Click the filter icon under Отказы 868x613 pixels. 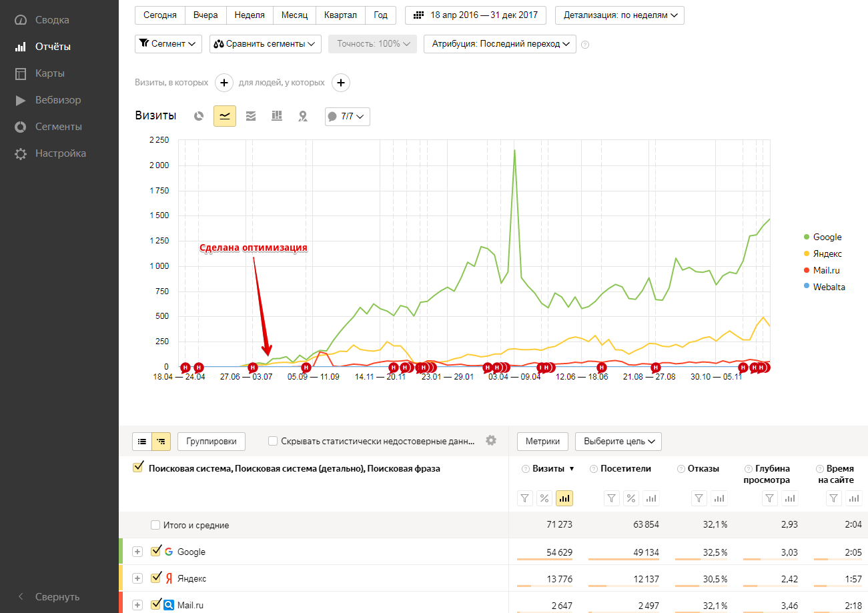coord(699,498)
